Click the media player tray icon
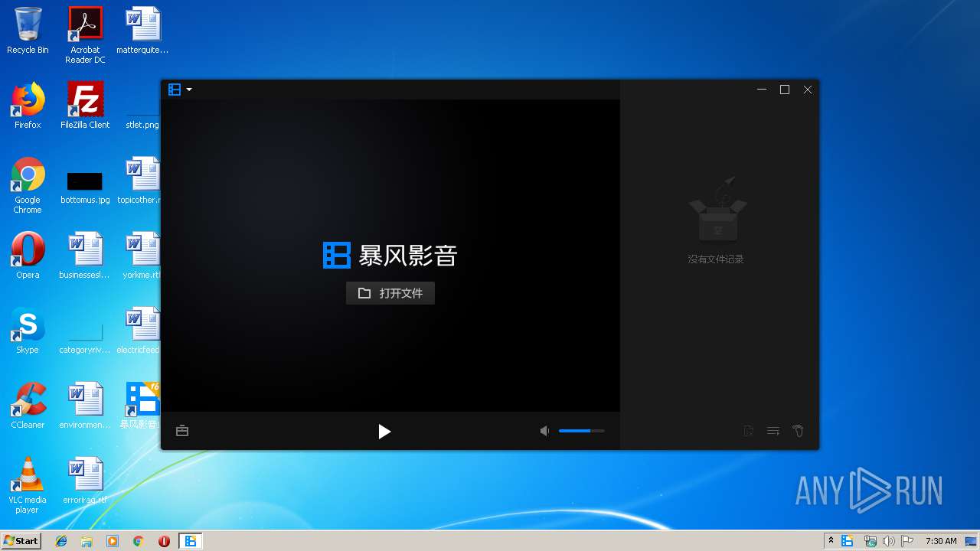980x551 pixels. [x=848, y=541]
